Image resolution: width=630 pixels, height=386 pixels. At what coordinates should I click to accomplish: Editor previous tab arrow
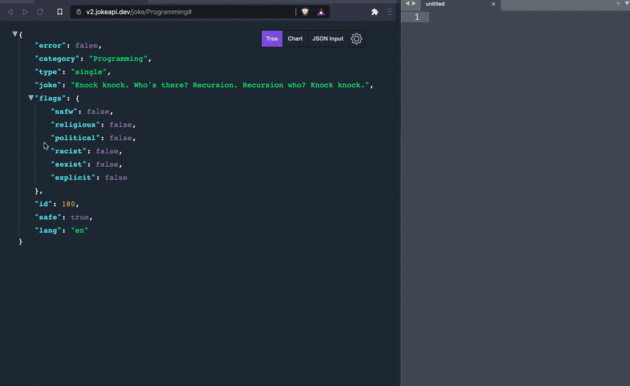tap(407, 4)
